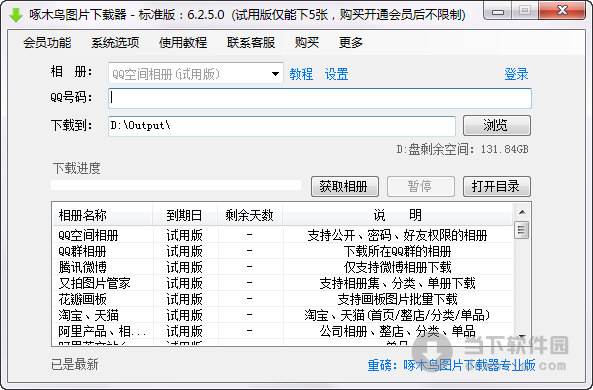Image resolution: width=593 pixels, height=390 pixels.
Task: Focus the QQ号码 input field
Action: 320,98
